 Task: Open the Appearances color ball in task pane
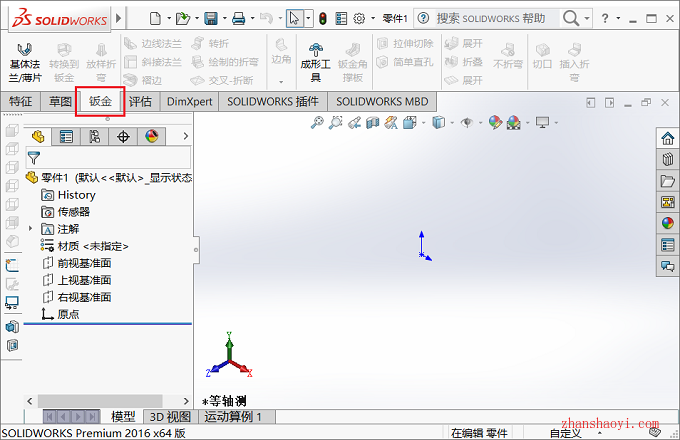tap(668, 223)
